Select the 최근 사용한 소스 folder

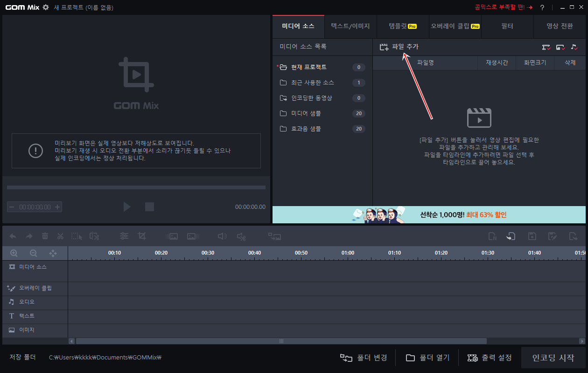coord(322,83)
